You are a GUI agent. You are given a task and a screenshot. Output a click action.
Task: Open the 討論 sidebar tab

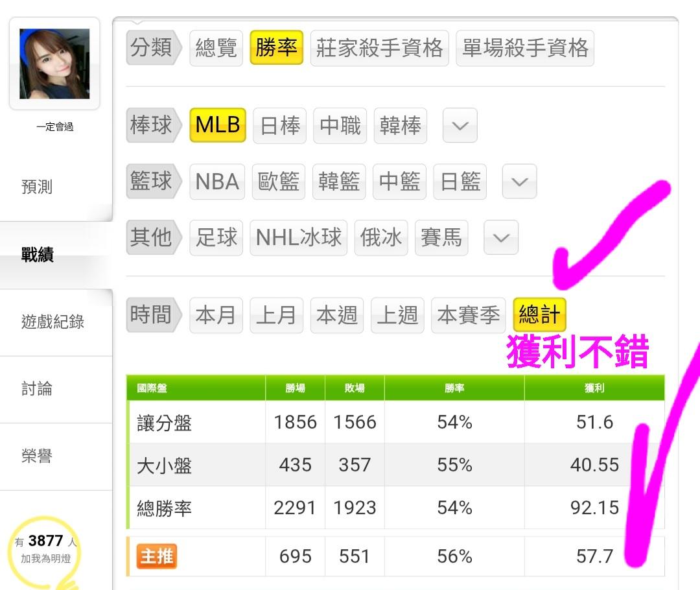click(x=37, y=389)
